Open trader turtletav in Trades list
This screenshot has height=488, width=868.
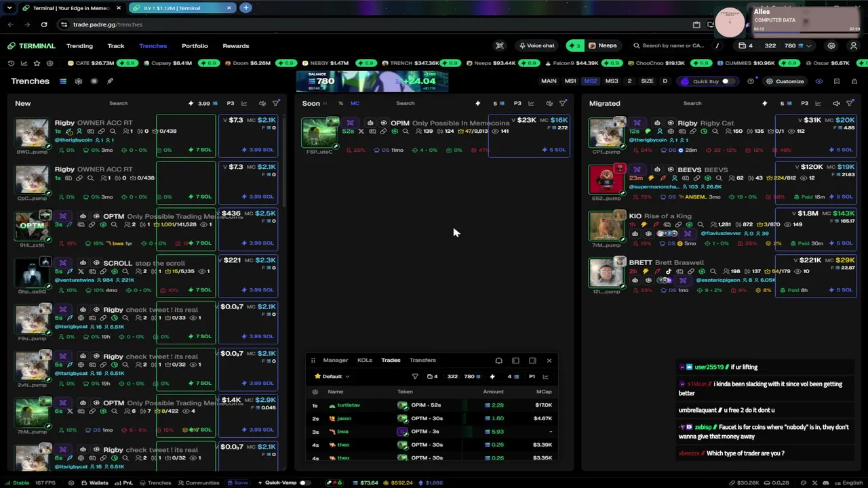pyautogui.click(x=349, y=405)
